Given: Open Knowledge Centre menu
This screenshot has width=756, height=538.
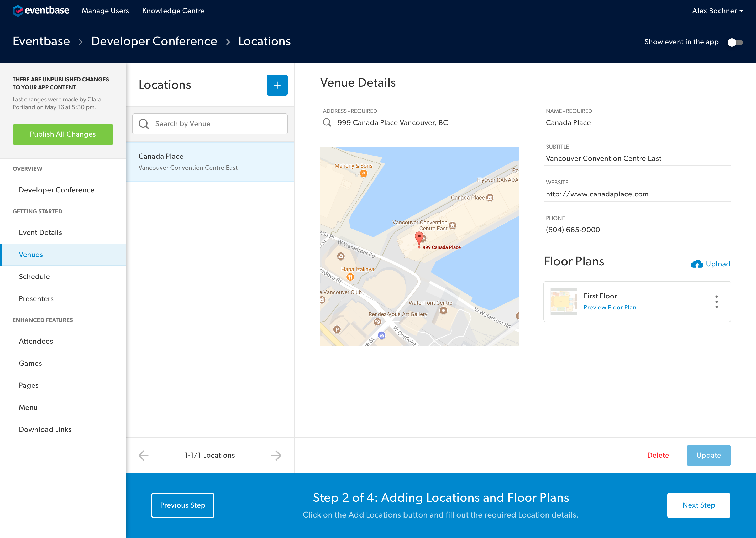Looking at the screenshot, I should pyautogui.click(x=174, y=11).
